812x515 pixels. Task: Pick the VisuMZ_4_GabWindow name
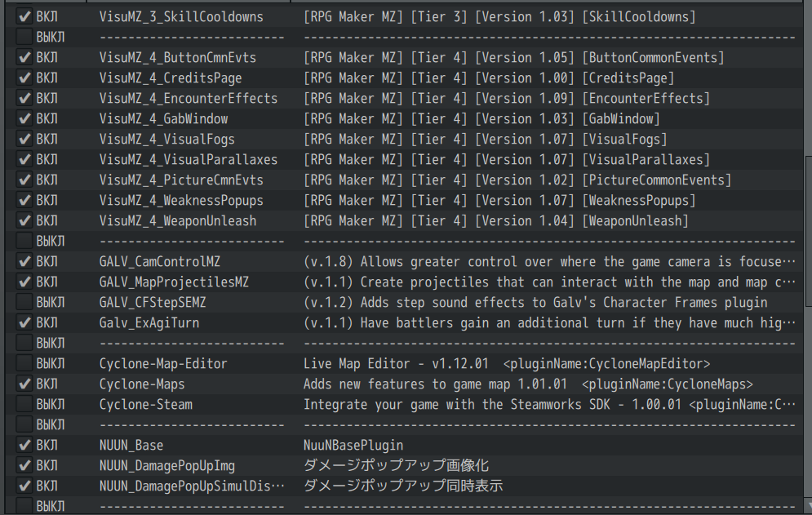point(164,118)
